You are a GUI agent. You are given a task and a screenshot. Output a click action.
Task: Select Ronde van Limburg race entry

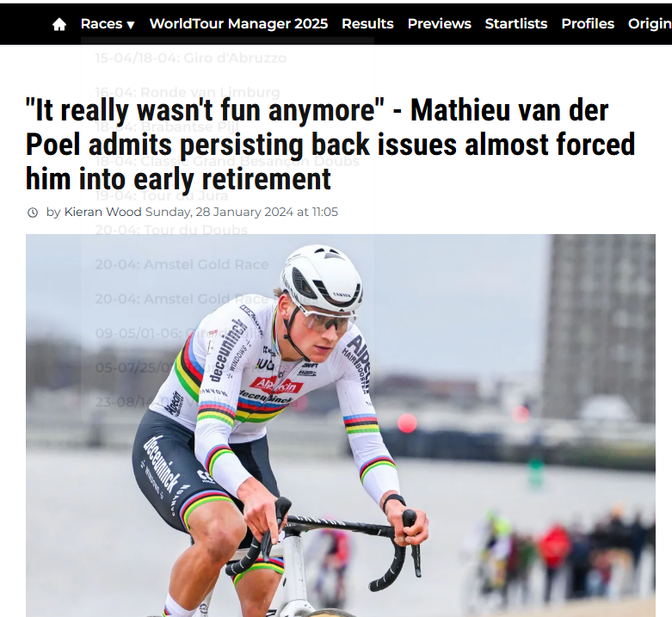click(188, 92)
